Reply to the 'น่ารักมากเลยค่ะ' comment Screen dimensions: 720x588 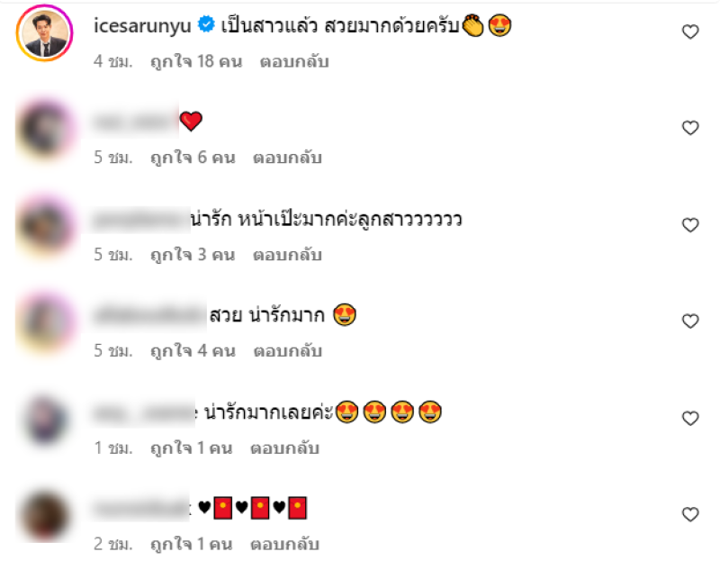tap(284, 448)
